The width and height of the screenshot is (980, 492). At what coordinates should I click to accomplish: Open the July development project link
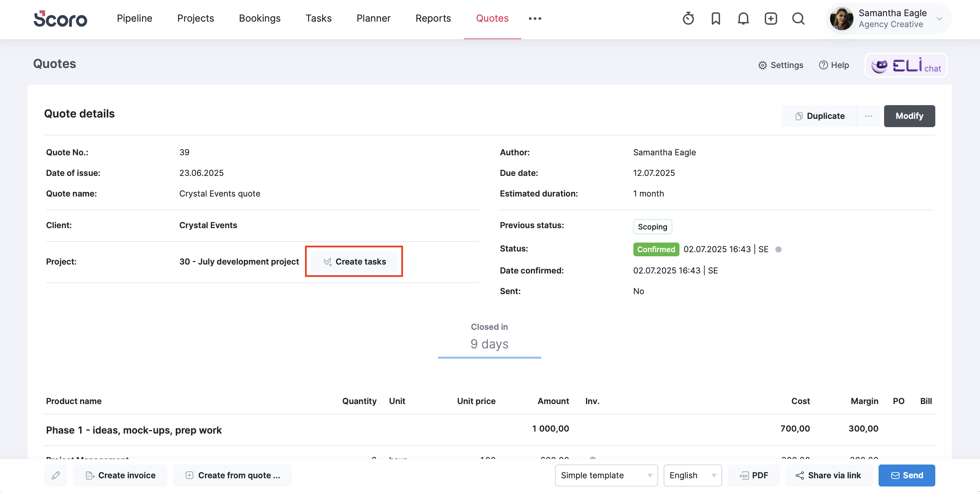(x=239, y=261)
